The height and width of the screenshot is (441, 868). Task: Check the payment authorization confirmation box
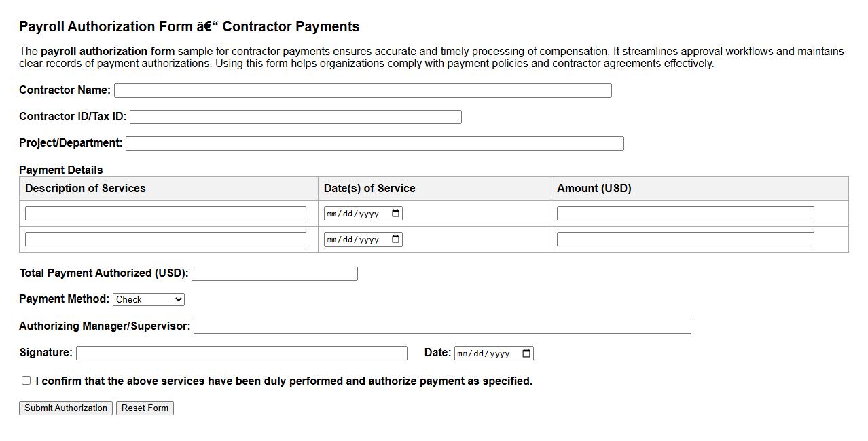click(x=26, y=380)
